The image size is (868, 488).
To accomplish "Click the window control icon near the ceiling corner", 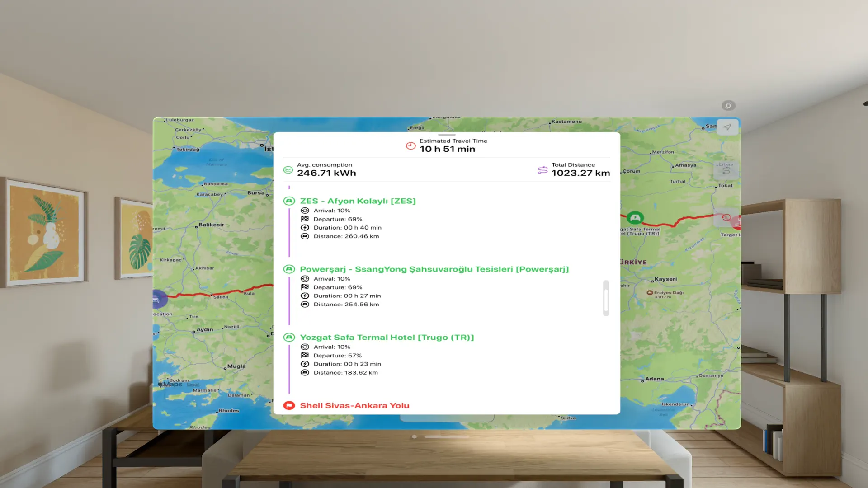I will 728,105.
